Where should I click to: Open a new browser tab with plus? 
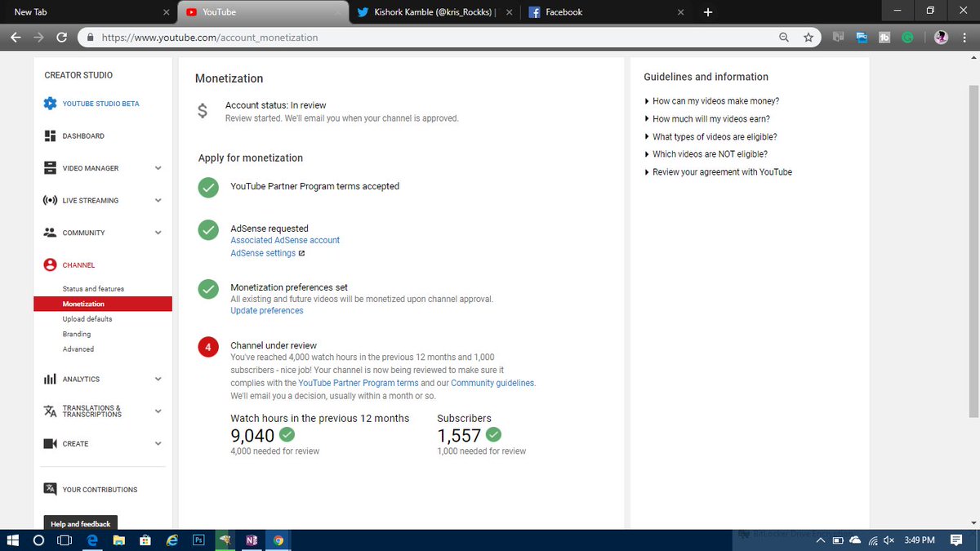(708, 12)
